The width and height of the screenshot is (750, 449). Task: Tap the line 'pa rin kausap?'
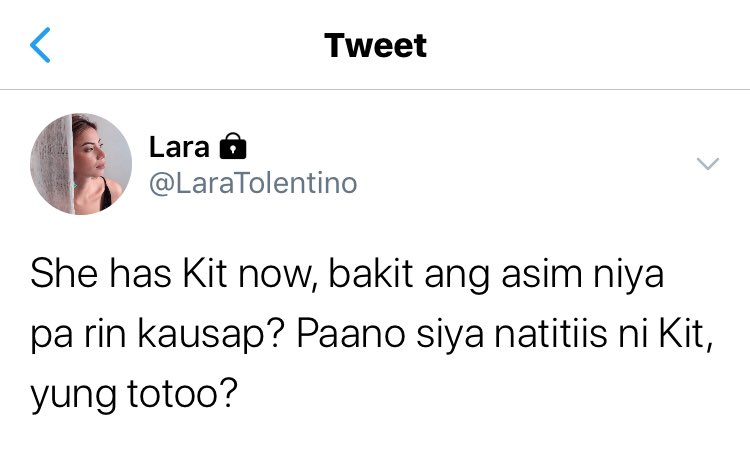coord(158,334)
